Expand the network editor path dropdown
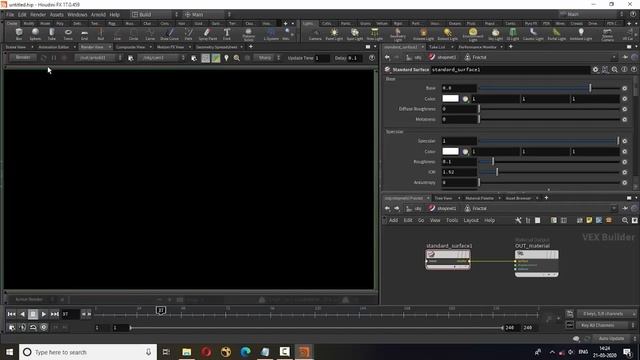This screenshot has width=640, height=360. pos(614,208)
